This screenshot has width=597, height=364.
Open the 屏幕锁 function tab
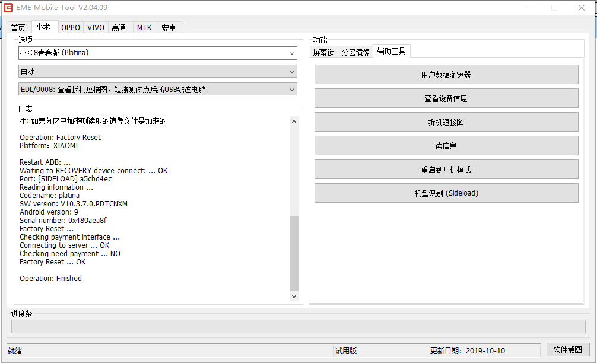(x=323, y=52)
